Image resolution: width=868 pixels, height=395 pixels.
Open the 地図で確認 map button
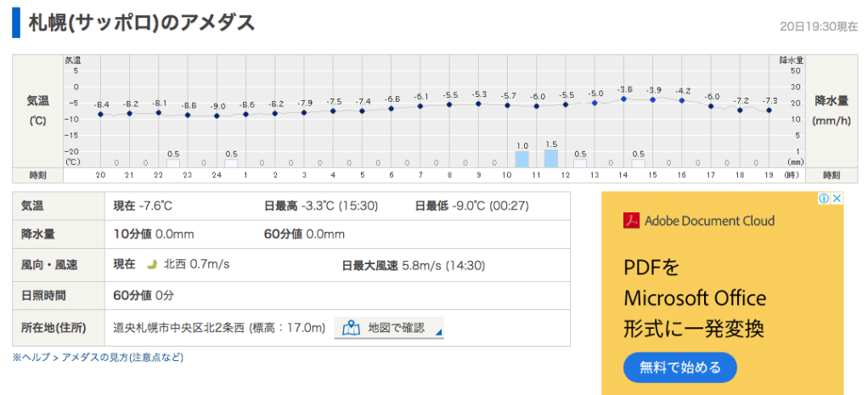(389, 327)
